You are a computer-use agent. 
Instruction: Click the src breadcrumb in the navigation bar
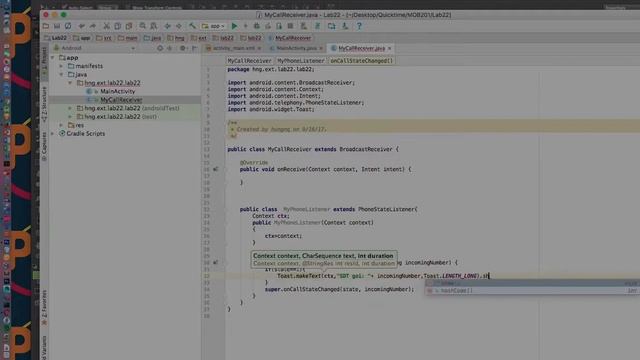(x=104, y=38)
